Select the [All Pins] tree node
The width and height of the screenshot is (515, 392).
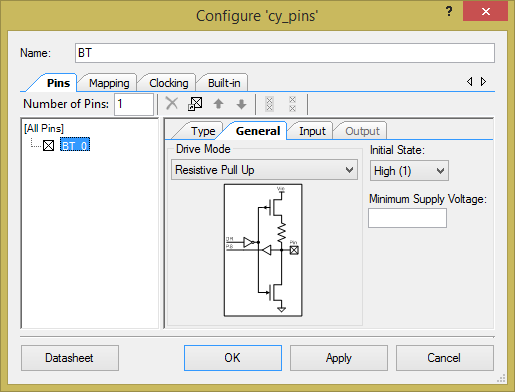pos(44,128)
